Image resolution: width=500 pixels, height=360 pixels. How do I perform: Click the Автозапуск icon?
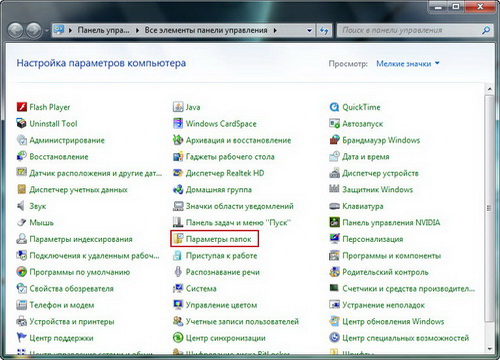click(334, 124)
